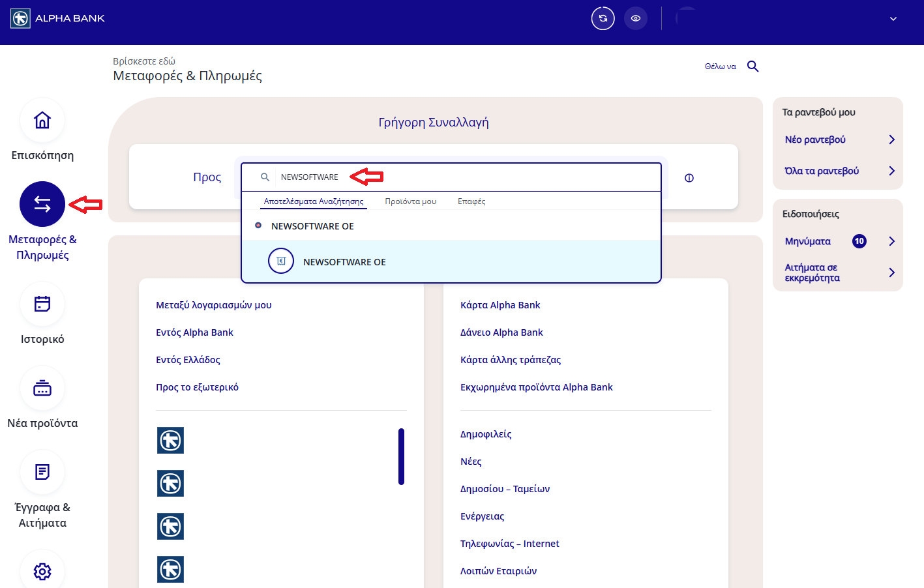
Task: Open the Ιστορικό calendar icon
Action: point(42,304)
